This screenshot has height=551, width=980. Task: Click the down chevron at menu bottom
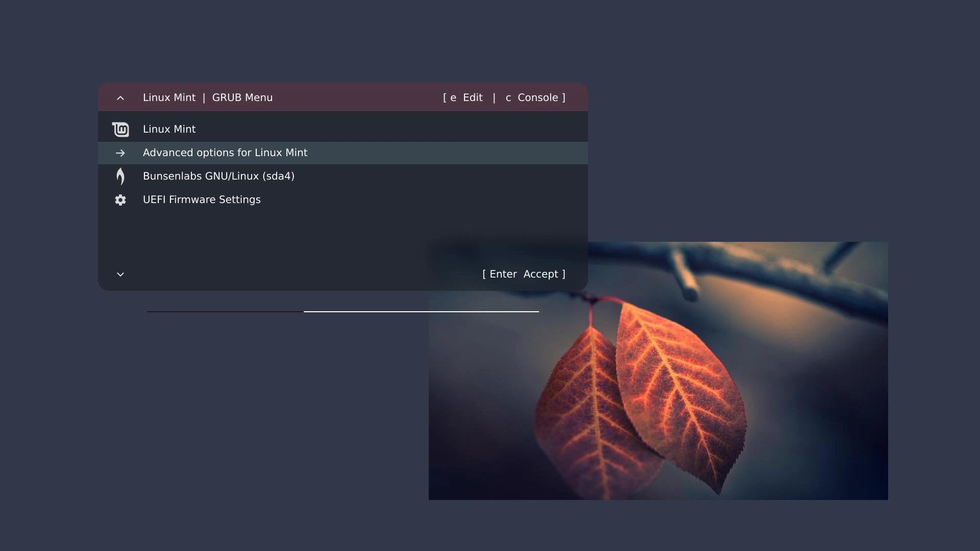[x=120, y=274]
